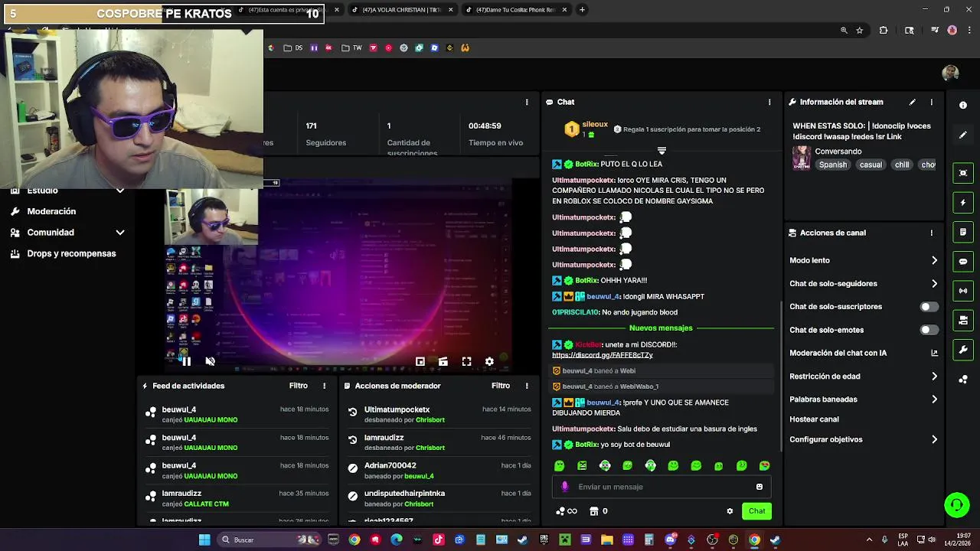This screenshot has height=551, width=980.
Task: Open Windows Start menu on taskbar
Action: (x=204, y=540)
